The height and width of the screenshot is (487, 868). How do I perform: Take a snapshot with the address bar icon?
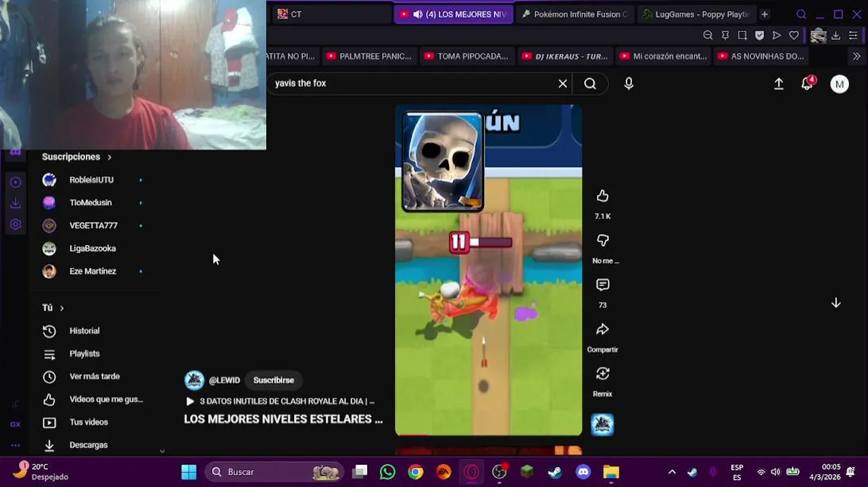[x=742, y=35]
